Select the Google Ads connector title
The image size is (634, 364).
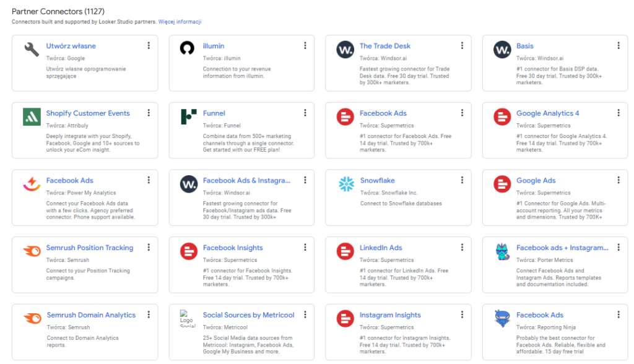click(x=536, y=181)
